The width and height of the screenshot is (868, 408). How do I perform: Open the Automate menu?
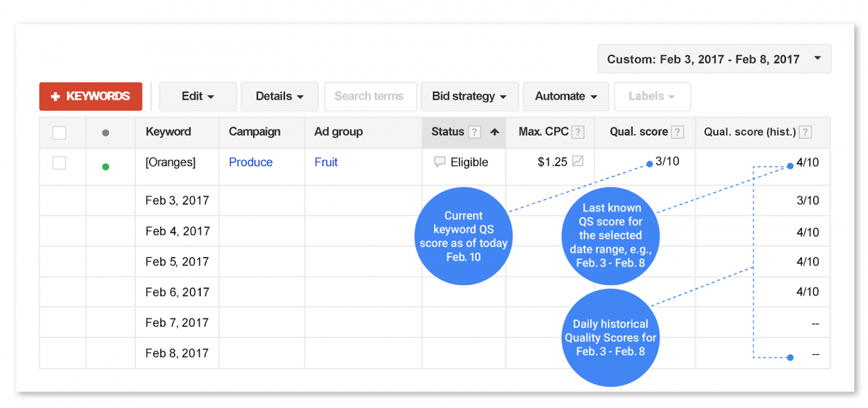coord(566,96)
